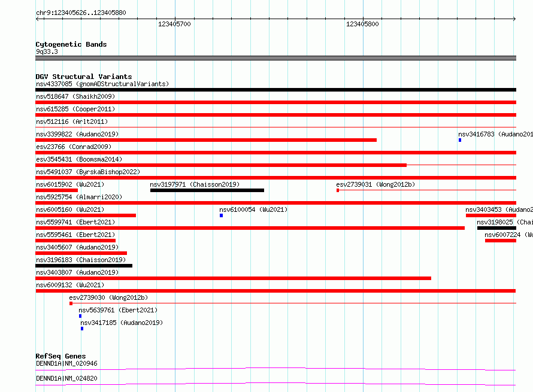Click the 123405700 ruler position label
533x392 pixels.
[x=174, y=24]
